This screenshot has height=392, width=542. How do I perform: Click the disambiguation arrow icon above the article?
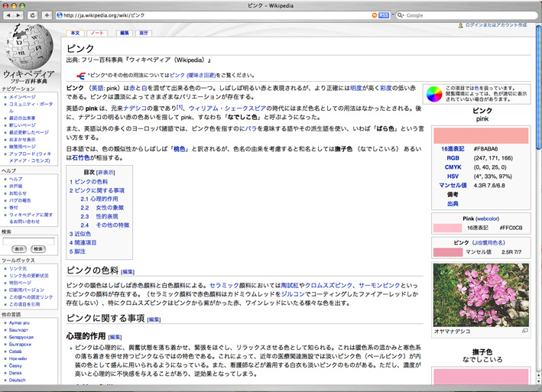[81, 76]
